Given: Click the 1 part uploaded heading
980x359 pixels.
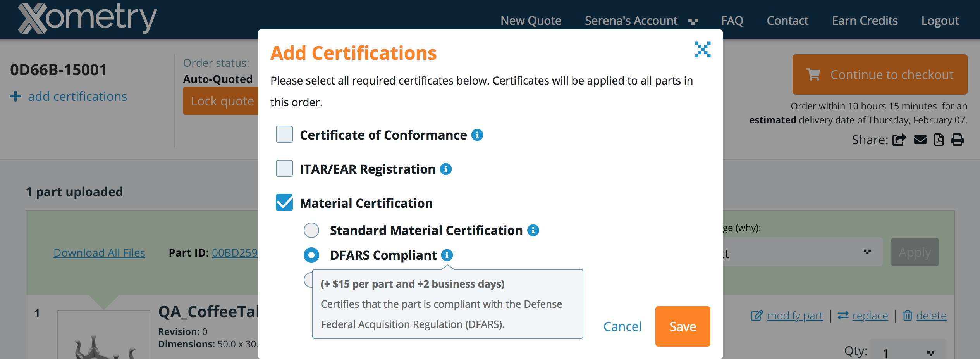Looking at the screenshot, I should tap(74, 192).
